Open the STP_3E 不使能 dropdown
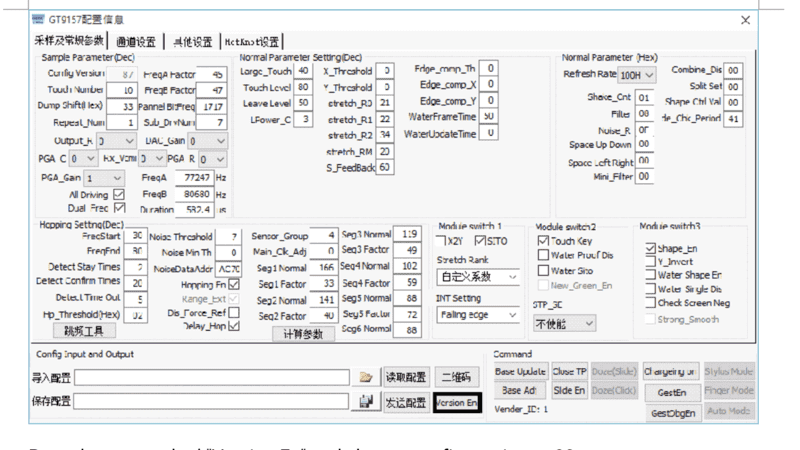This screenshot has width=800, height=450. [x=565, y=323]
